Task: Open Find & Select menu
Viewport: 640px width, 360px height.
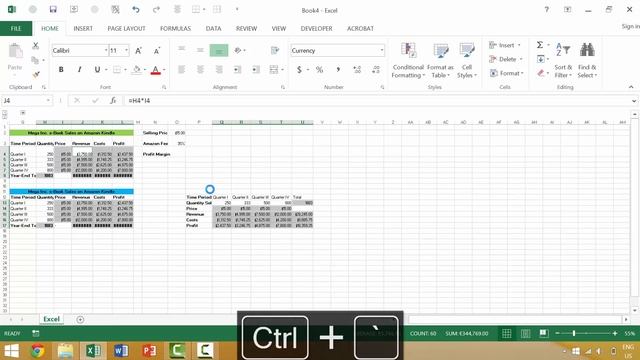Action: [x=587, y=60]
